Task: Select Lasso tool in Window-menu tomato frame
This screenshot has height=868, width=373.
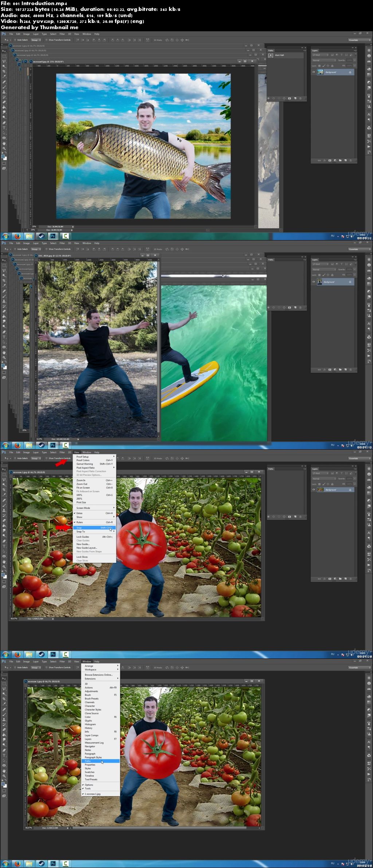Action: (x=4, y=688)
